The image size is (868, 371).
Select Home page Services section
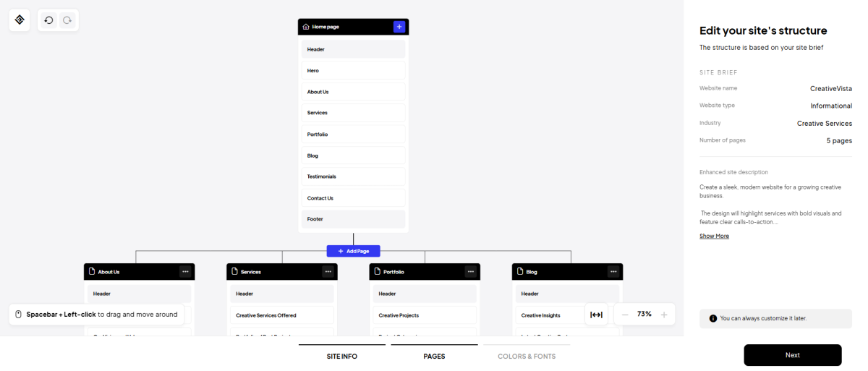353,113
